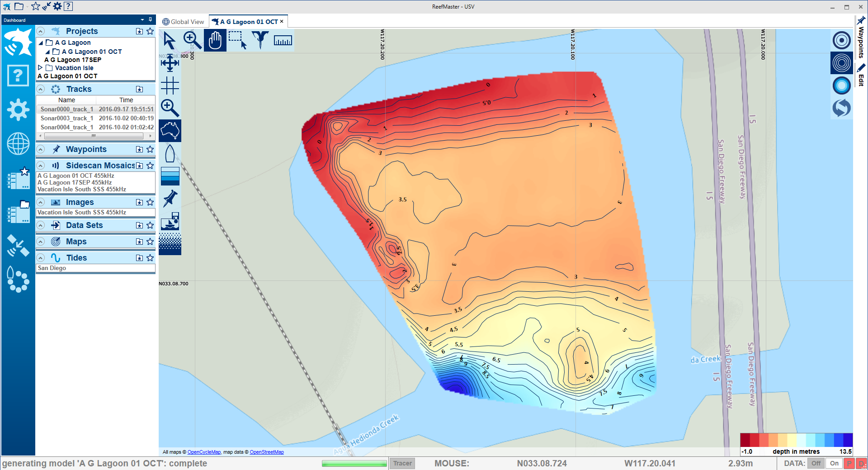Choose the rectangle selection tool
This screenshot has height=470, width=868.
(237, 40)
